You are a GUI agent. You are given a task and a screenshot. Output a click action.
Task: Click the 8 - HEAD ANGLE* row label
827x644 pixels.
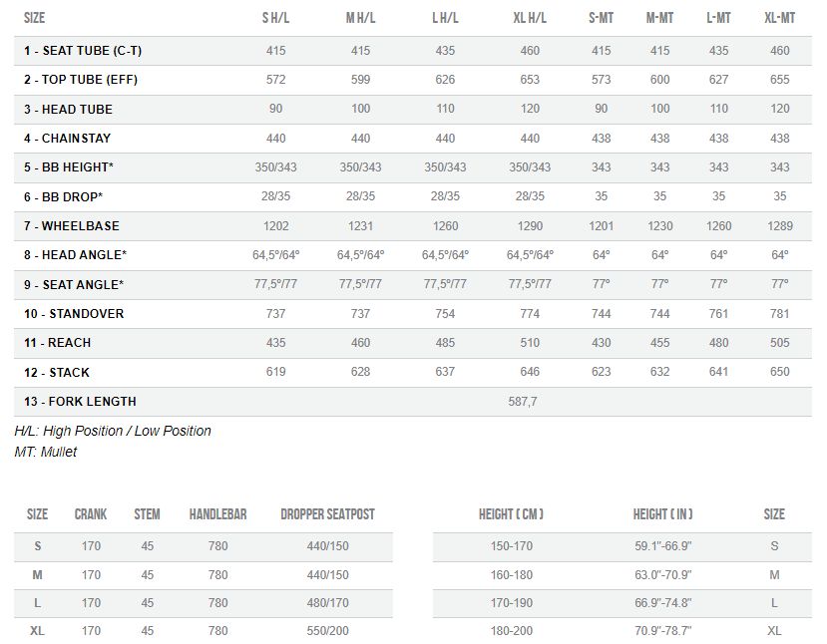[76, 255]
